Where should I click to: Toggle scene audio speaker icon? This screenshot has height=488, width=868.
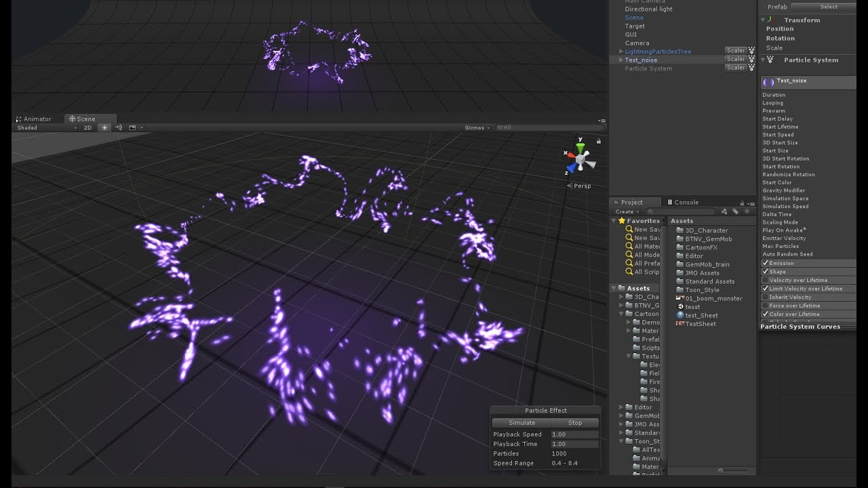tap(119, 127)
